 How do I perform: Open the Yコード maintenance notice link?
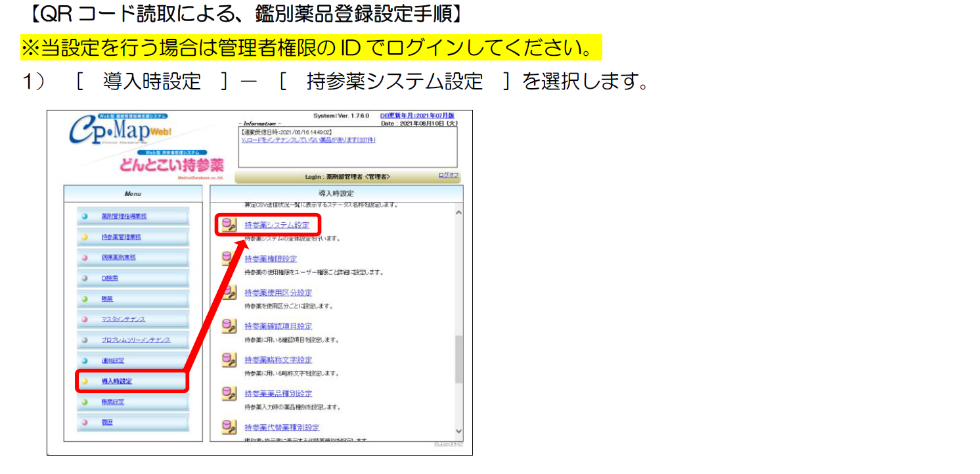[x=309, y=140]
